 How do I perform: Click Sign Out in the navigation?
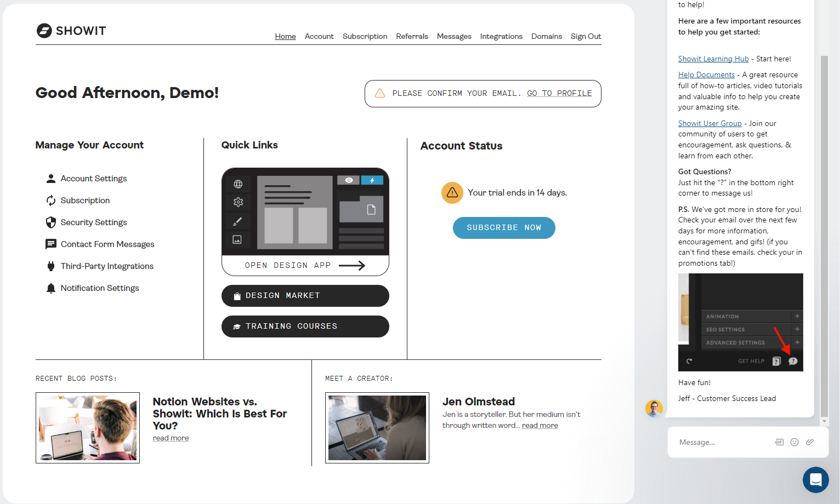[586, 36]
